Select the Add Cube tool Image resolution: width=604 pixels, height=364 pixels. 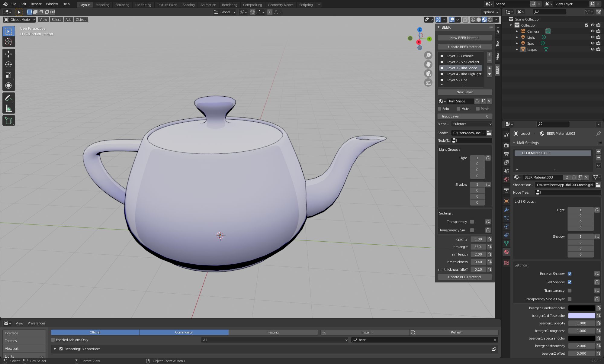coord(8,120)
